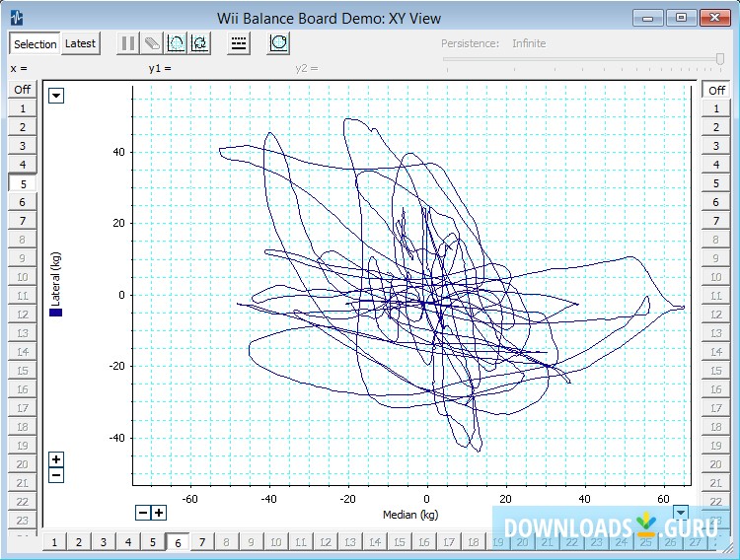
Task: Select channel 3 on the right column
Action: pyautogui.click(x=716, y=146)
